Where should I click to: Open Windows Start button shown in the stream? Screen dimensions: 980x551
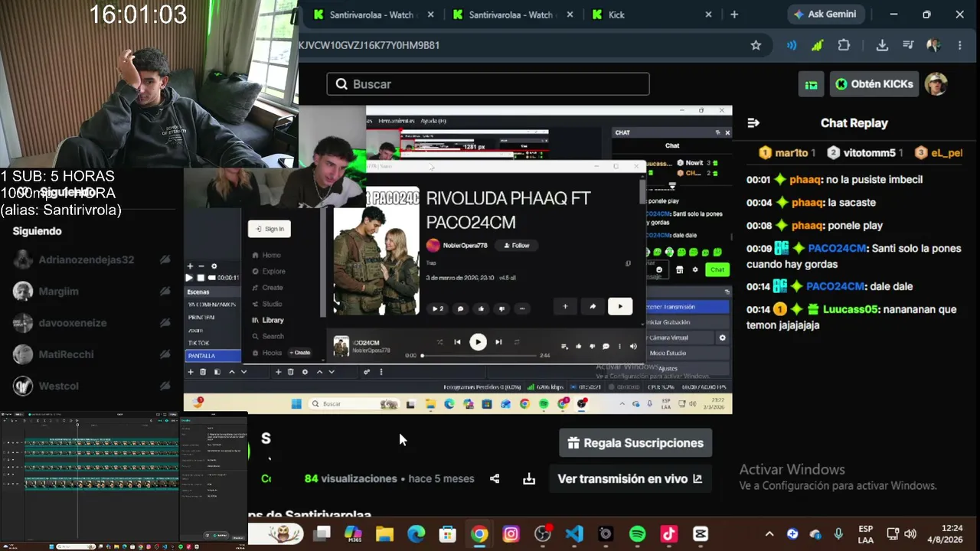[x=296, y=404]
